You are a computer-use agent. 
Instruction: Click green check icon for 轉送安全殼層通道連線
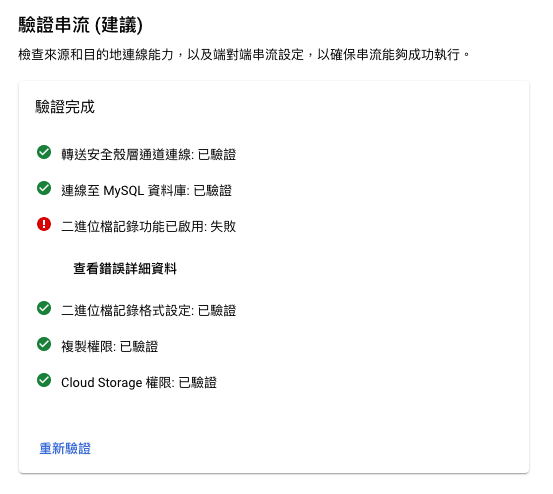click(x=44, y=152)
